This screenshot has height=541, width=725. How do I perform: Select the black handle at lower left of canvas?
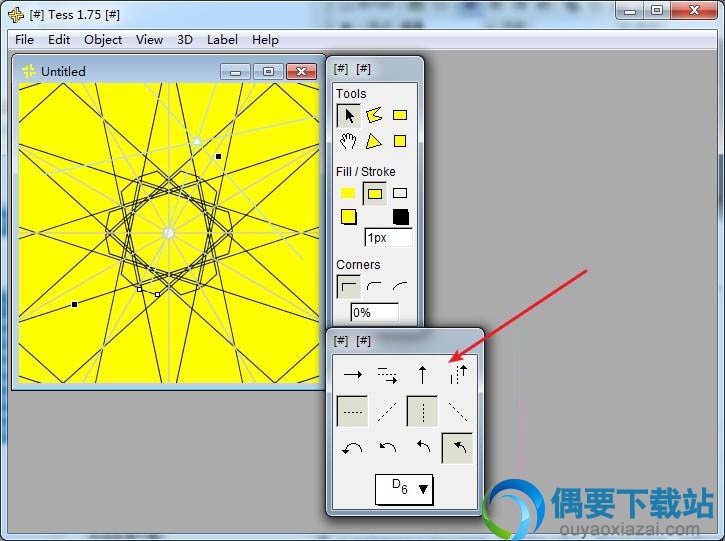[x=74, y=304]
